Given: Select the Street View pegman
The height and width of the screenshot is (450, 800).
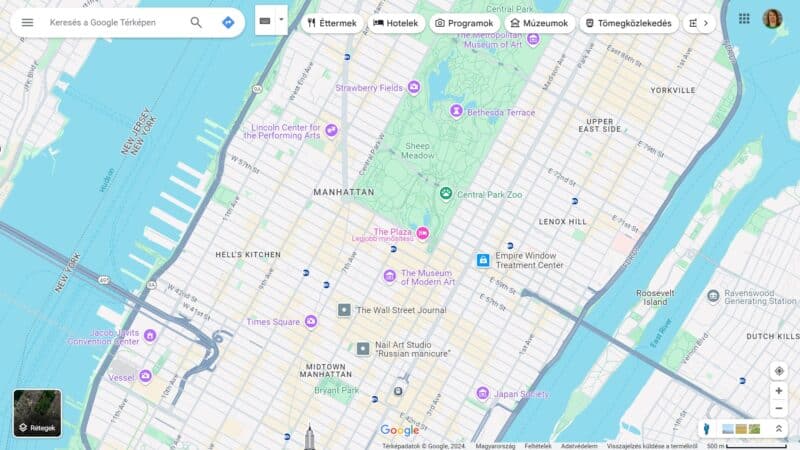Looking at the screenshot, I should (x=707, y=429).
